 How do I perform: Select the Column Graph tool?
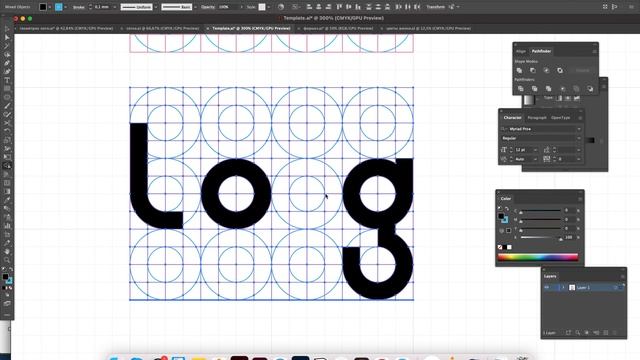pos(7,226)
